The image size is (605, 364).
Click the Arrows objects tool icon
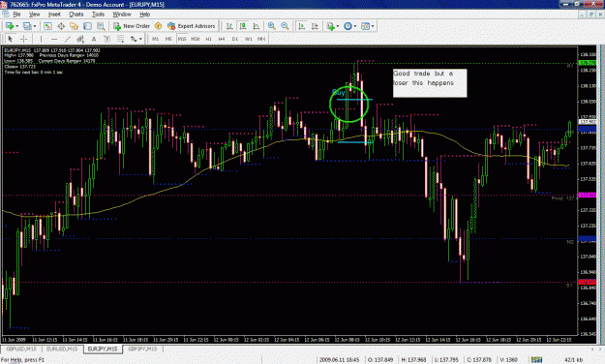click(x=134, y=39)
